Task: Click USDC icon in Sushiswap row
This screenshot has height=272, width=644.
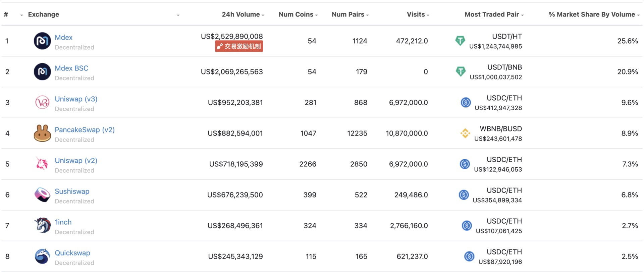Action: pyautogui.click(x=464, y=195)
